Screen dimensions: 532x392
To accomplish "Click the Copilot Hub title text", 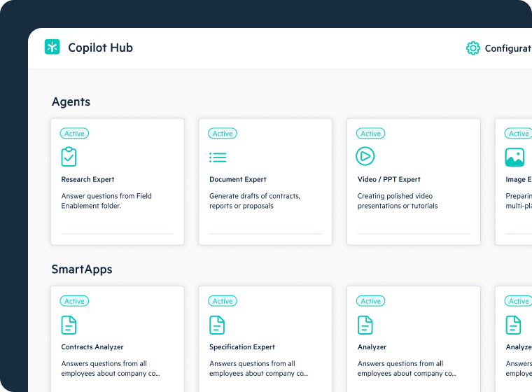I will (100, 48).
